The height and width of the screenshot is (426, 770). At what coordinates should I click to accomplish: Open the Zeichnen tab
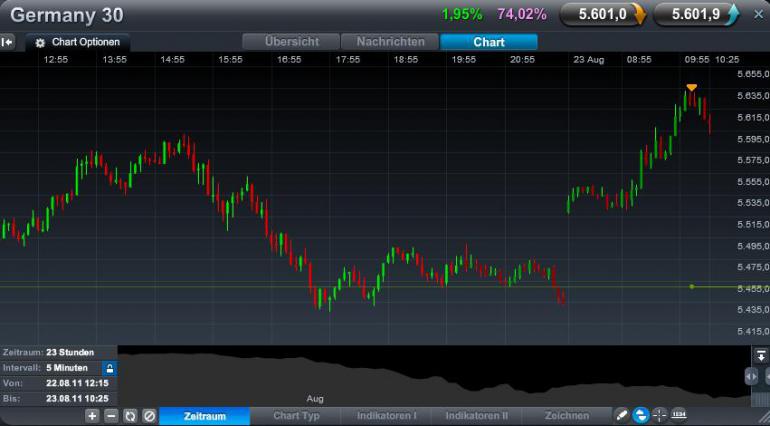(567, 416)
